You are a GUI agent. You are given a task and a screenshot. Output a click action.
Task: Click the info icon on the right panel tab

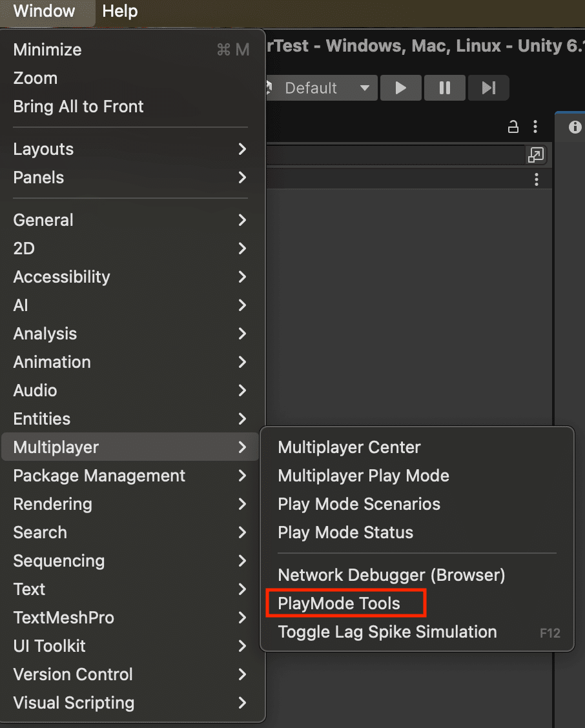(x=575, y=126)
